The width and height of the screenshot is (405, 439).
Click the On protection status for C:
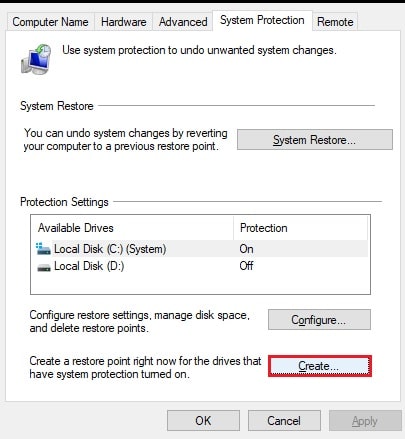coord(246,249)
